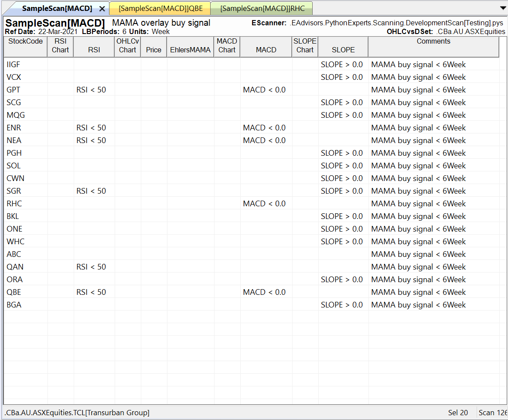This screenshot has width=508, height=420.
Task: Select the ORA stock code
Action: (x=14, y=280)
